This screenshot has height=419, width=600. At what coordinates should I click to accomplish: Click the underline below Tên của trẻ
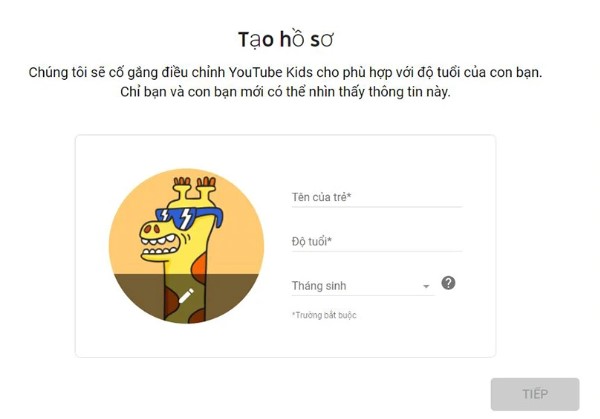pyautogui.click(x=377, y=207)
